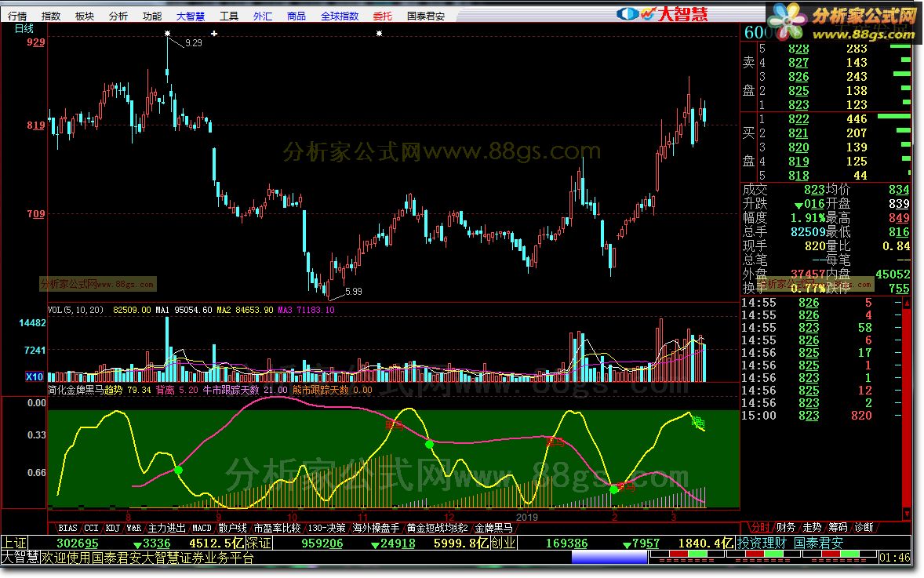Select the 走势 tab in right panel
Image resolution: width=924 pixels, height=578 pixels.
tap(812, 527)
